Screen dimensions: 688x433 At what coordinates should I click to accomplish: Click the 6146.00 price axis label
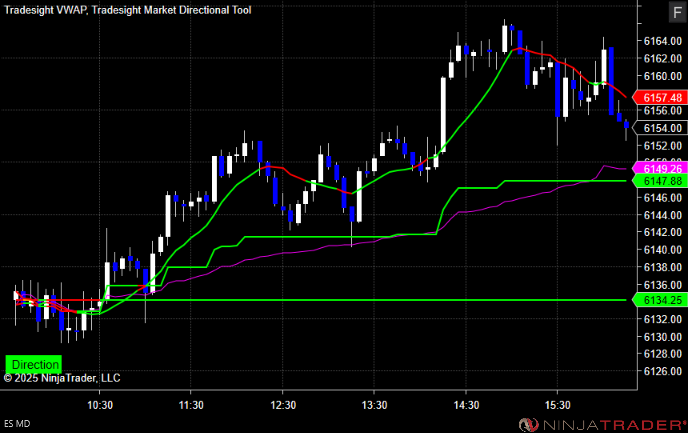pos(663,198)
